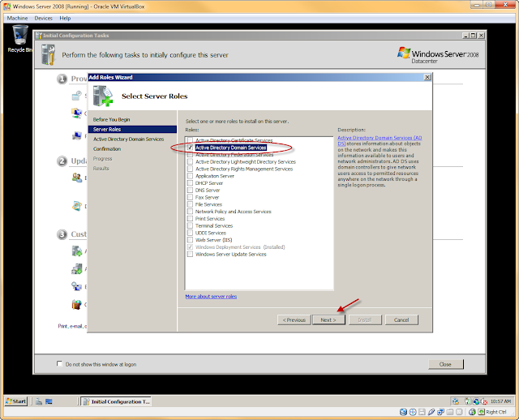Check Active Directory Lightweight Directory Services

pyautogui.click(x=190, y=162)
